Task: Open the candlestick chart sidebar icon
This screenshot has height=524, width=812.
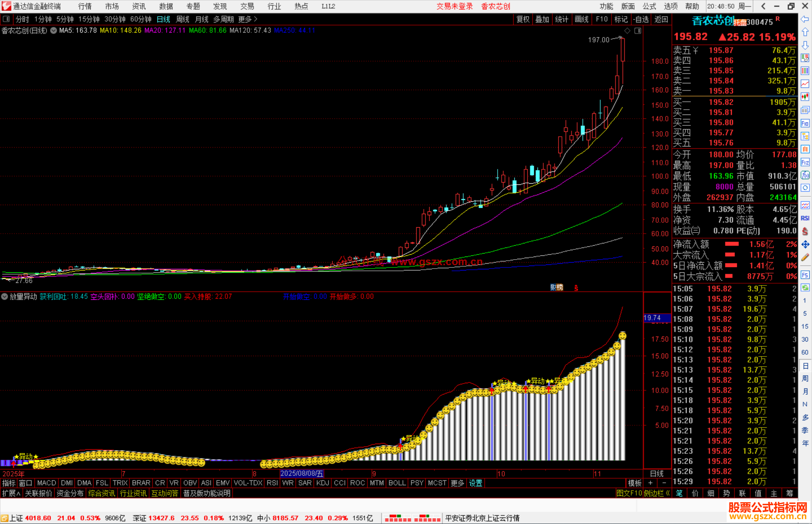Action: pyautogui.click(x=805, y=97)
